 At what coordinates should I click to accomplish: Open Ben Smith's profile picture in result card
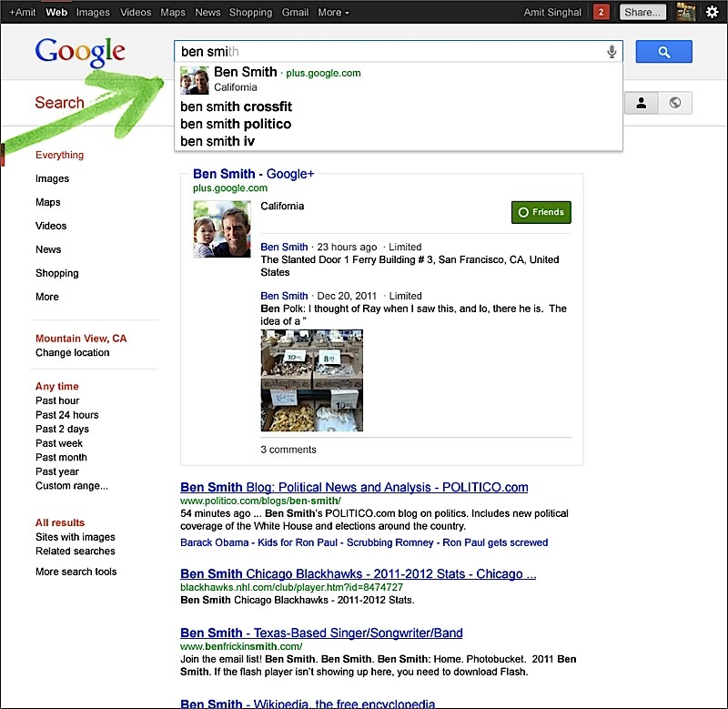[221, 228]
